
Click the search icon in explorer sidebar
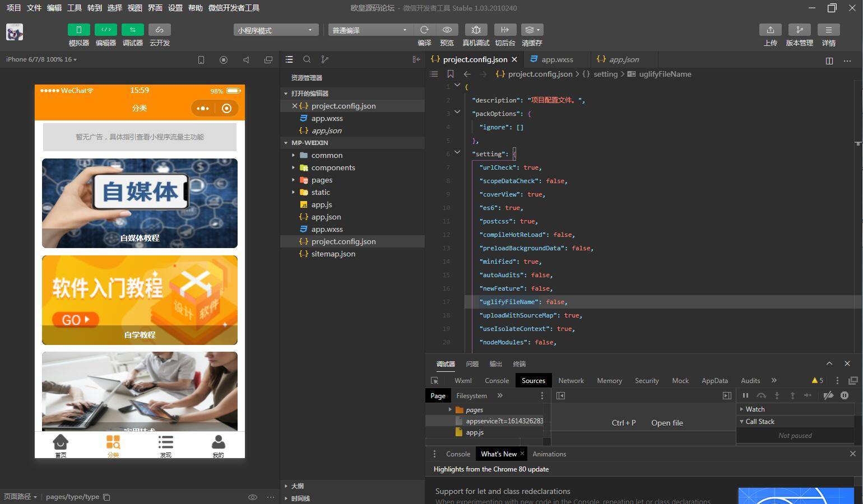(307, 59)
